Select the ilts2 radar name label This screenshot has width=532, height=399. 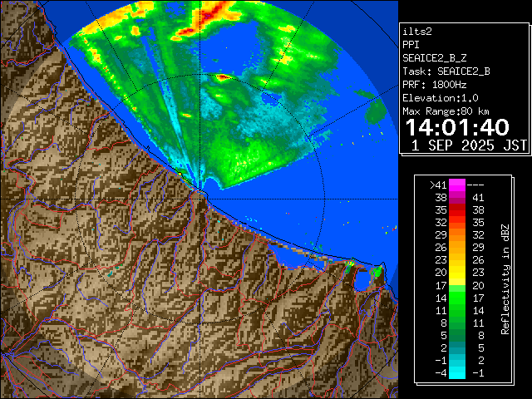418,31
